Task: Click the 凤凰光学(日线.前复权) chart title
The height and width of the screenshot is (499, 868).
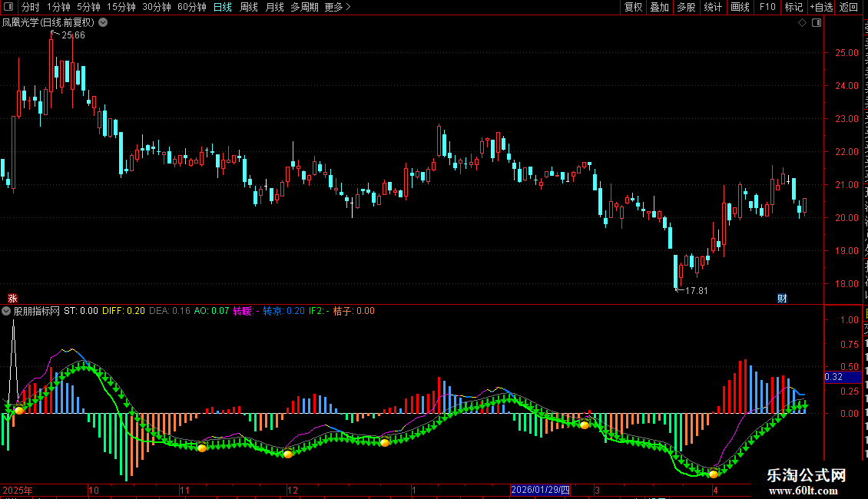Action: [48, 23]
